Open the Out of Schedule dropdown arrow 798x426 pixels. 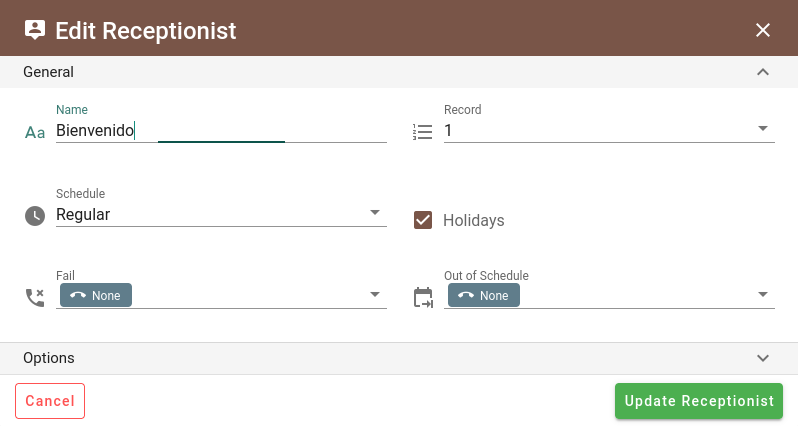tap(762, 294)
